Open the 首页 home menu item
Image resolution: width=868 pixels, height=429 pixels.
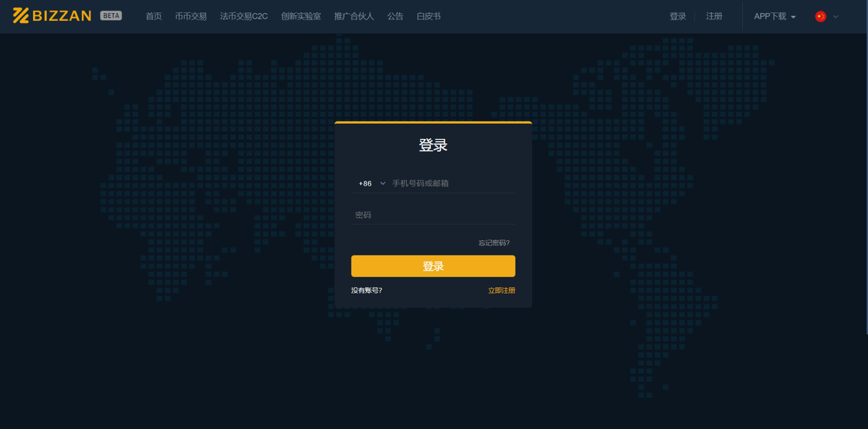point(154,17)
